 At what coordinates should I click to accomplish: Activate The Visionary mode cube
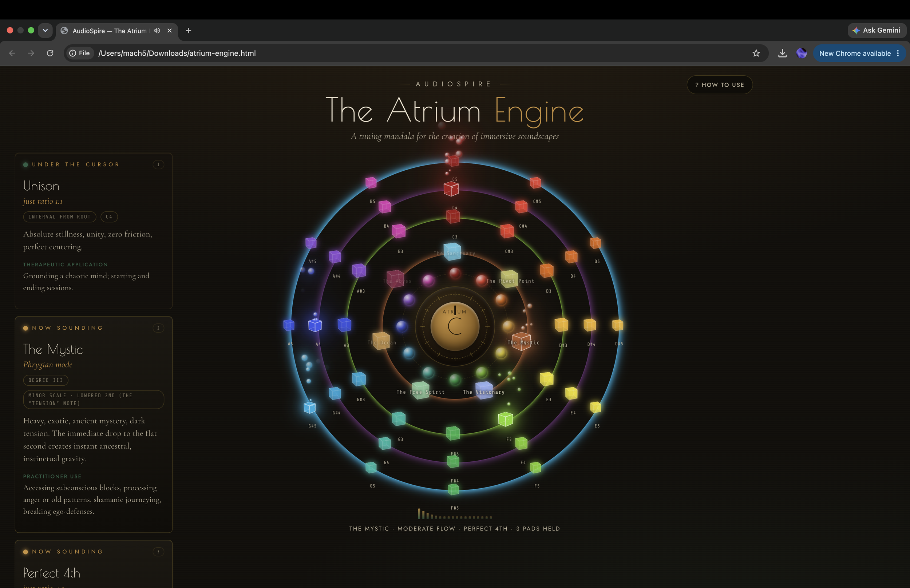[x=484, y=390]
